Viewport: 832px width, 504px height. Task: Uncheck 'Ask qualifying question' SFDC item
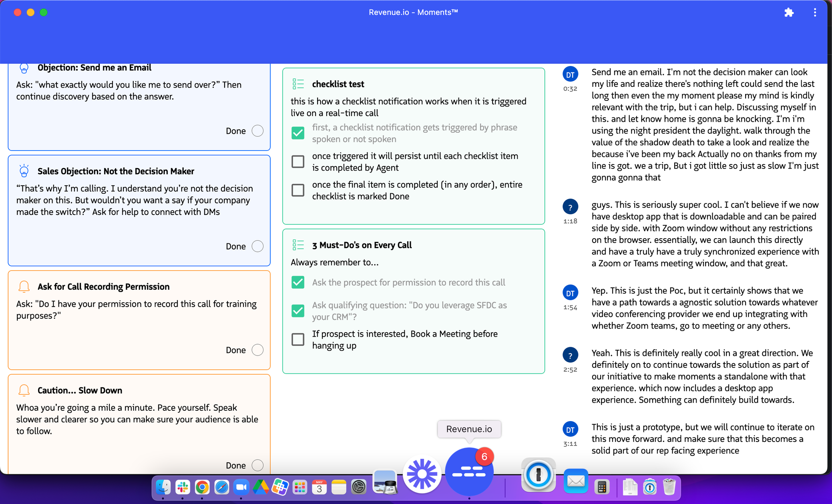click(x=298, y=311)
